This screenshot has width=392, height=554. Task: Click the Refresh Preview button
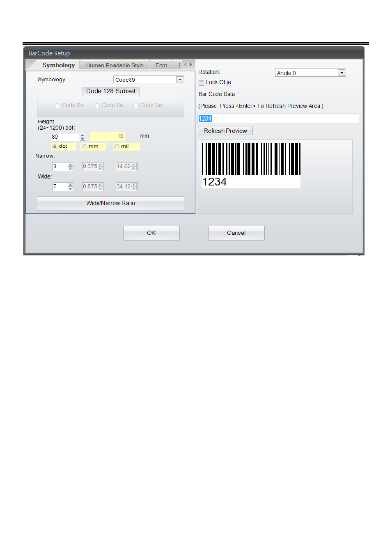pyautogui.click(x=225, y=131)
